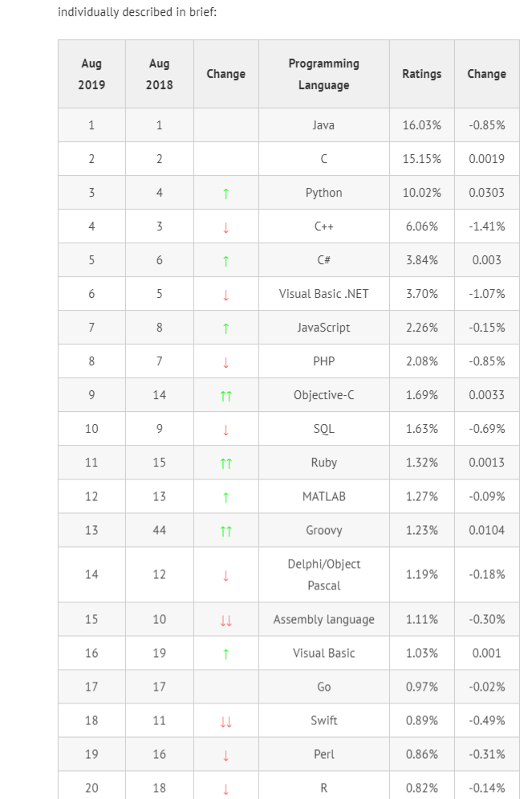Click the Ratings column header
Viewport: 532px width, 799px height.
(421, 74)
